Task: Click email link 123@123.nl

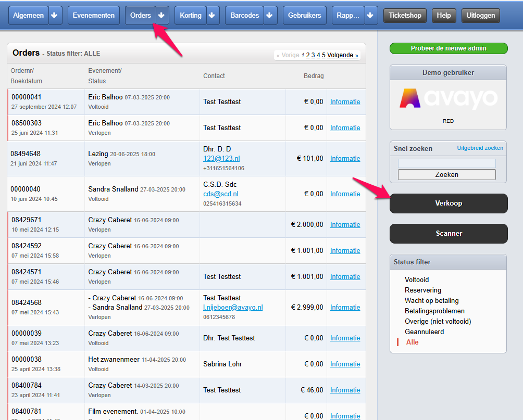Action: pos(221,158)
